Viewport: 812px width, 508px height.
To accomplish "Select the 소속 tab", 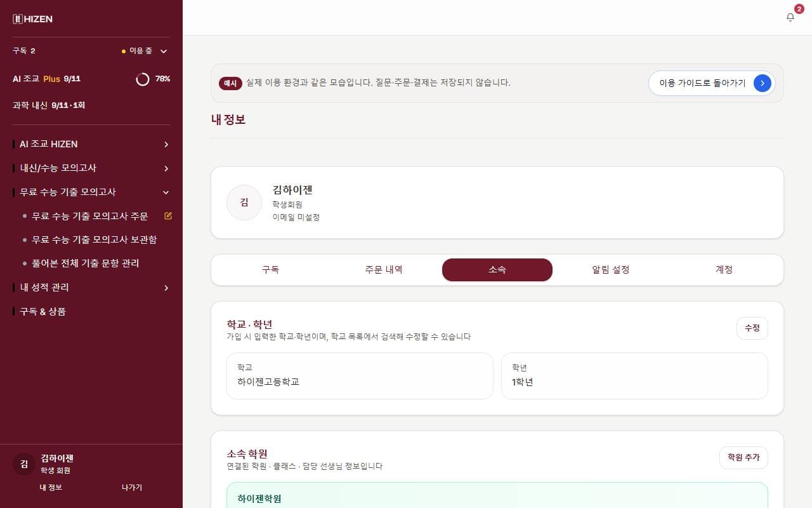I will [497, 270].
